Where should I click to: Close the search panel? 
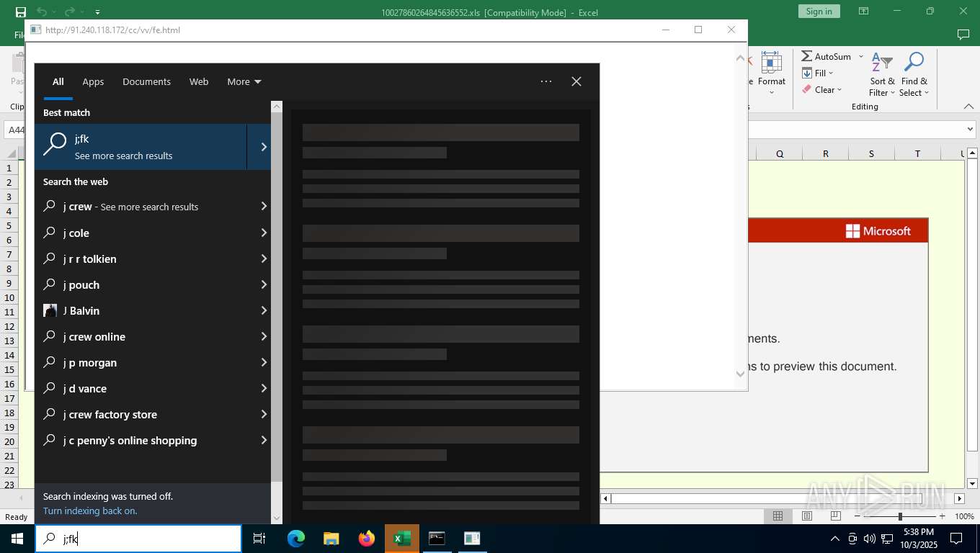[576, 81]
